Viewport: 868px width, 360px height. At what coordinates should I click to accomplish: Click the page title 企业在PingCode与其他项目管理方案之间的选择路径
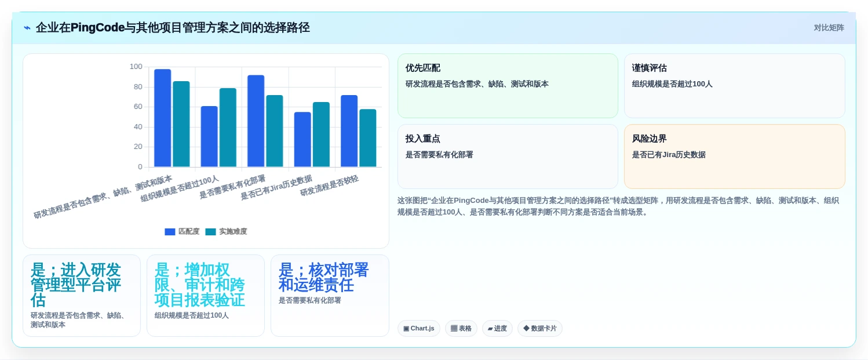point(173,28)
